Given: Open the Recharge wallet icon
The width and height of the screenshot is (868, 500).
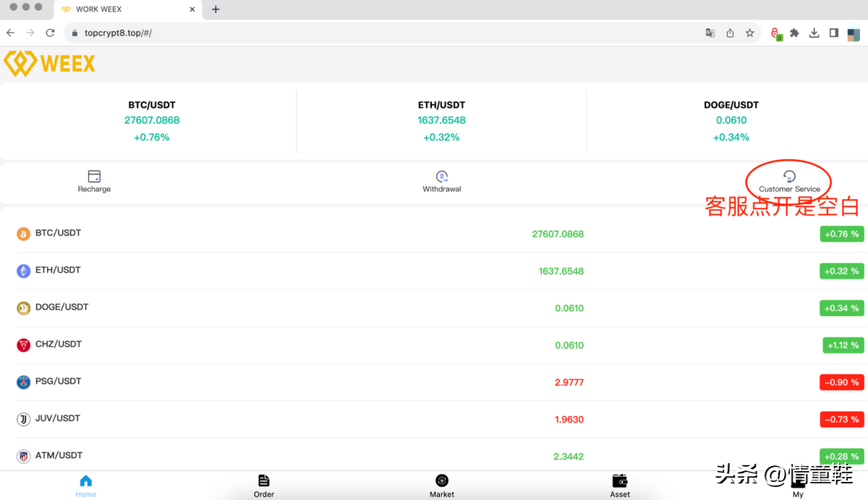Looking at the screenshot, I should (94, 176).
